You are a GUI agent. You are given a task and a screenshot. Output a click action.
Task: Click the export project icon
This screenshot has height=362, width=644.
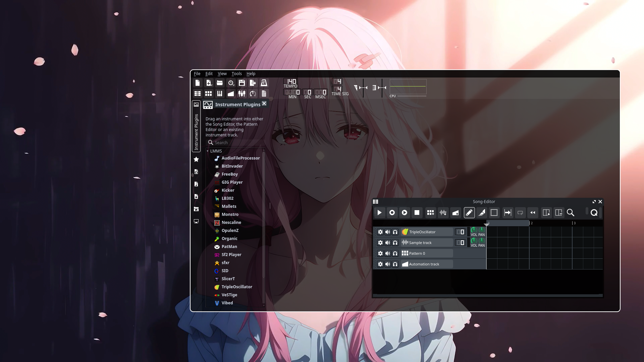(x=253, y=83)
